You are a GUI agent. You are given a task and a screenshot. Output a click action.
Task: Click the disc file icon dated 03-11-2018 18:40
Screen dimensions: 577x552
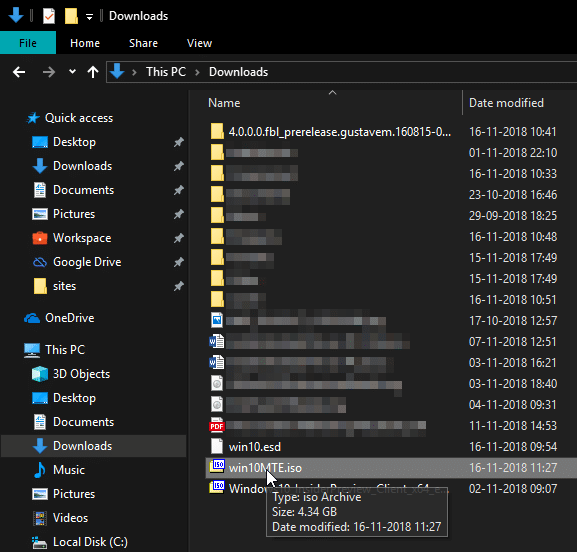coord(217,383)
